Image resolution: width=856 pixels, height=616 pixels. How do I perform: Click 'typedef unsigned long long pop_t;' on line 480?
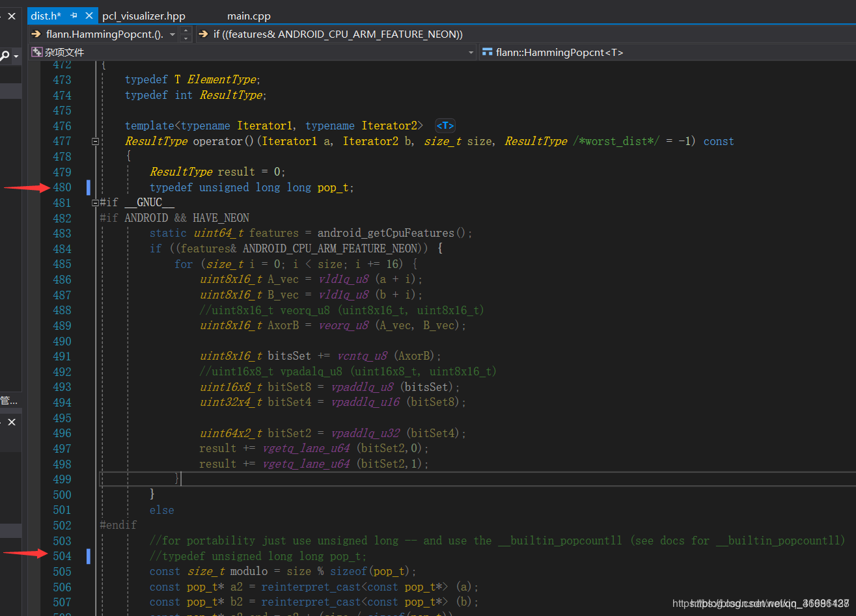(x=252, y=187)
